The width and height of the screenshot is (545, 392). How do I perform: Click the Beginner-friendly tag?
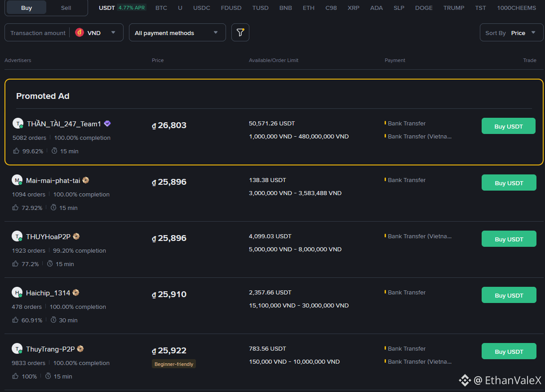(174, 364)
